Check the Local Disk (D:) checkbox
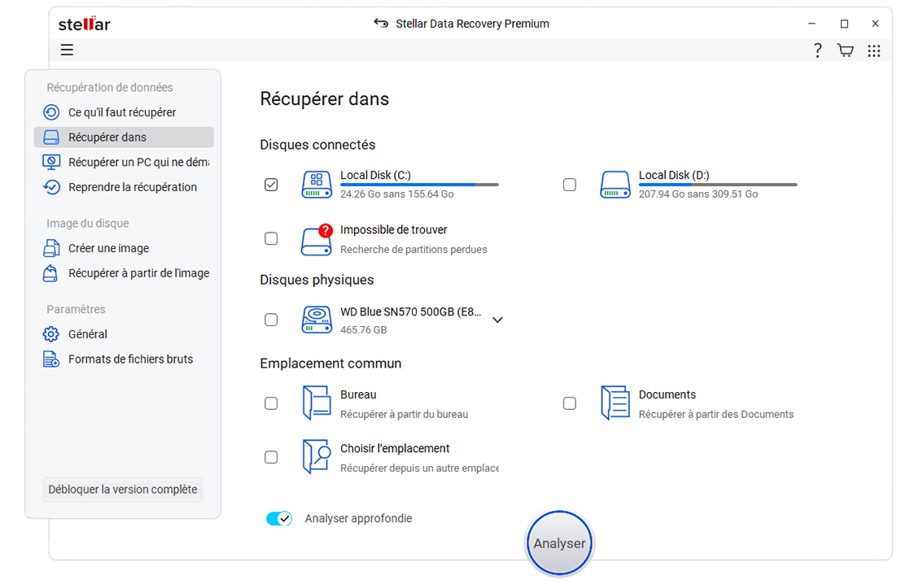Viewport: 910px width, 588px height. pyautogui.click(x=569, y=185)
